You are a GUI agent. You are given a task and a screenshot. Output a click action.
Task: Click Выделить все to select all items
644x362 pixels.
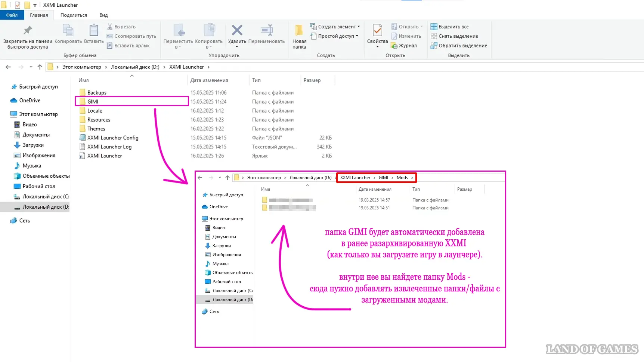point(450,27)
